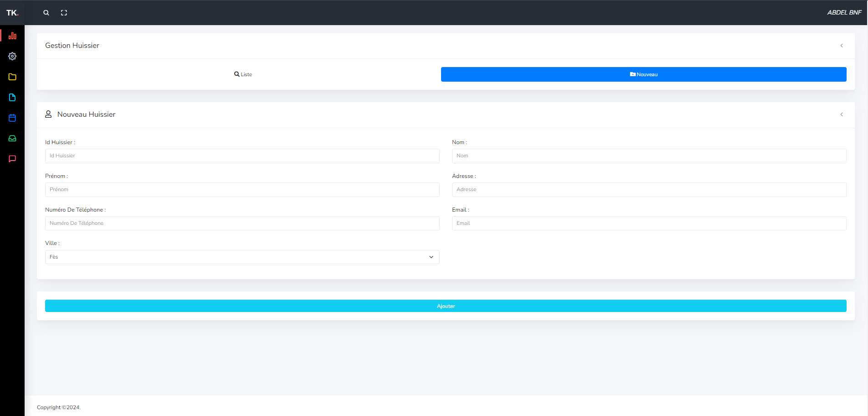Focus the Adresse input field
This screenshot has height=416, width=868.
pyautogui.click(x=649, y=190)
